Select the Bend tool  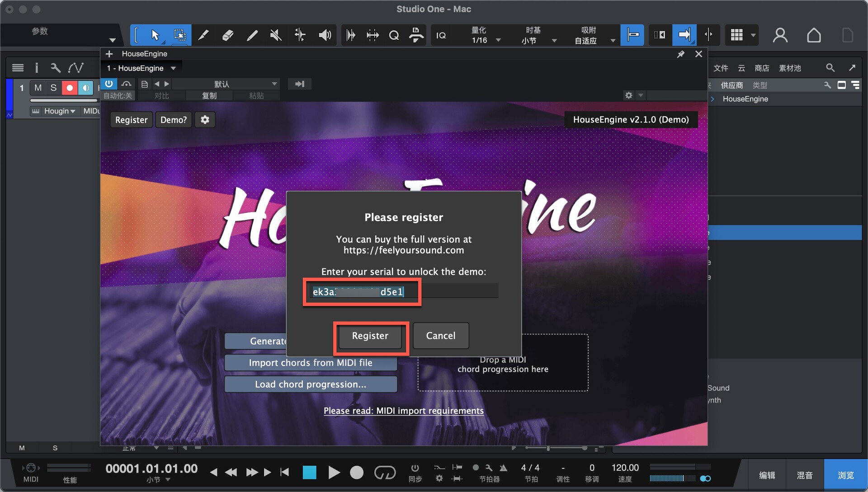300,35
